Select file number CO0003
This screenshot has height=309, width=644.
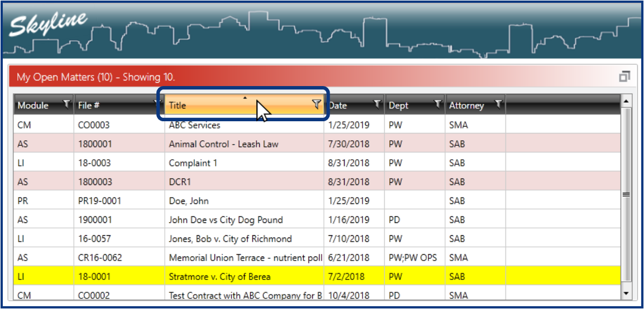[x=94, y=125]
